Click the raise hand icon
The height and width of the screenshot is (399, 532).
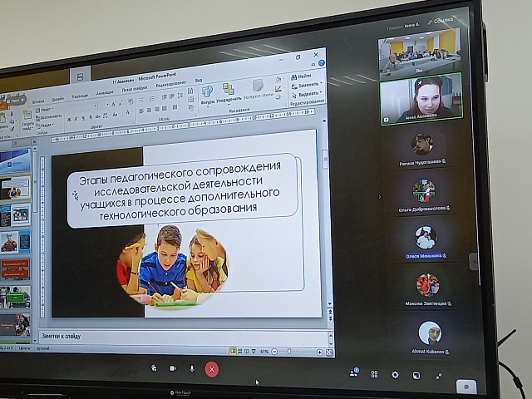pos(154,367)
